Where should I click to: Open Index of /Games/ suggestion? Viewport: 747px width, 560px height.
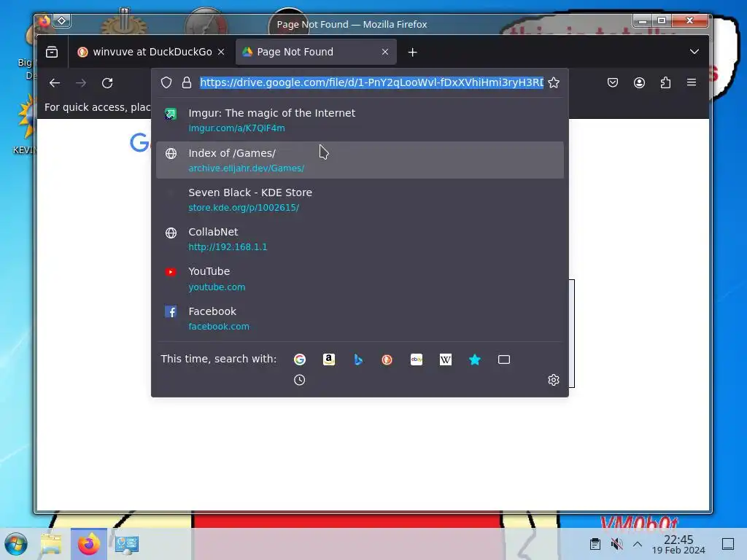coord(360,160)
